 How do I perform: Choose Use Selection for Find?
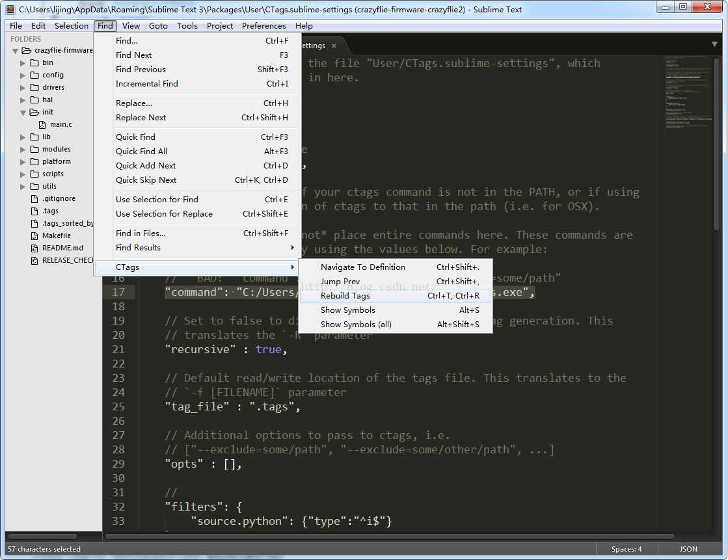tap(198, 200)
